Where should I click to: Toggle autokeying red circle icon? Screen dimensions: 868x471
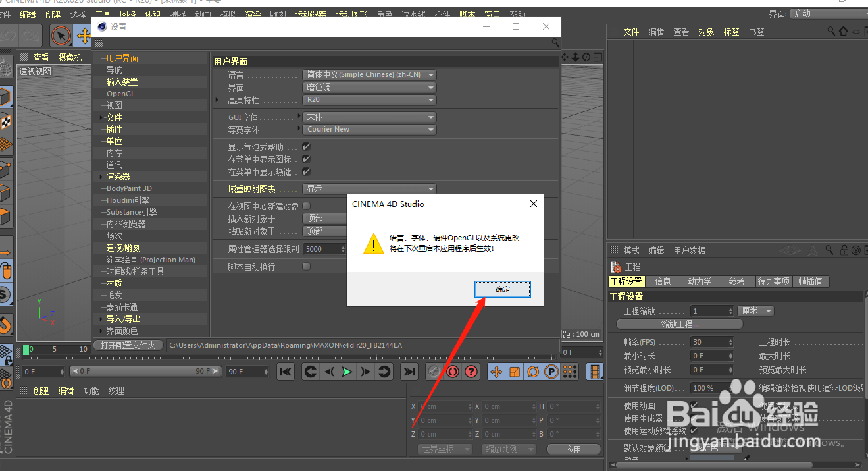point(452,372)
